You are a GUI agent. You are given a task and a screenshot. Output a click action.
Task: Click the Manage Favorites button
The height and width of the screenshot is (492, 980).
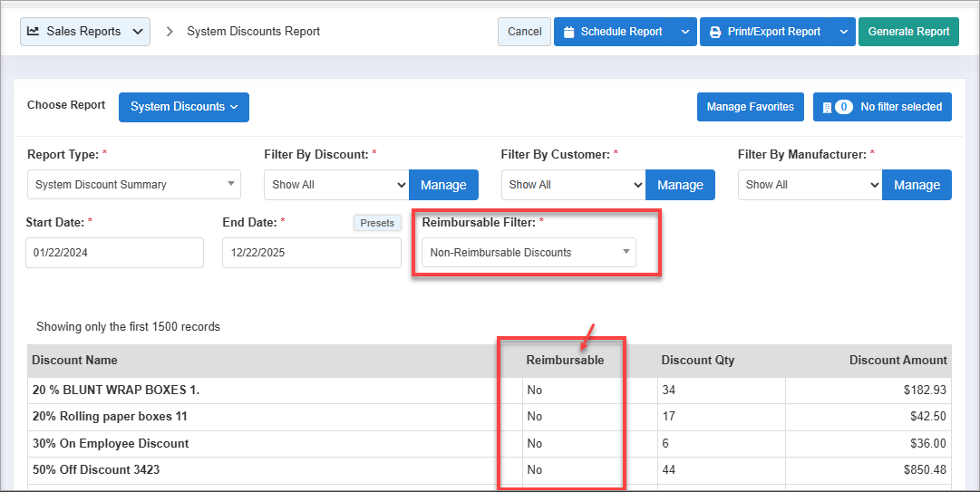pos(750,107)
